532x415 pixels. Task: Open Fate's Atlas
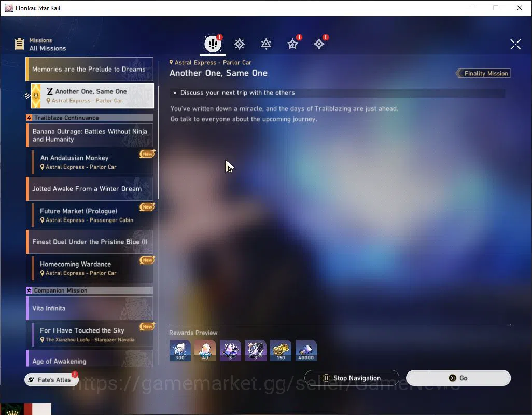click(51, 379)
